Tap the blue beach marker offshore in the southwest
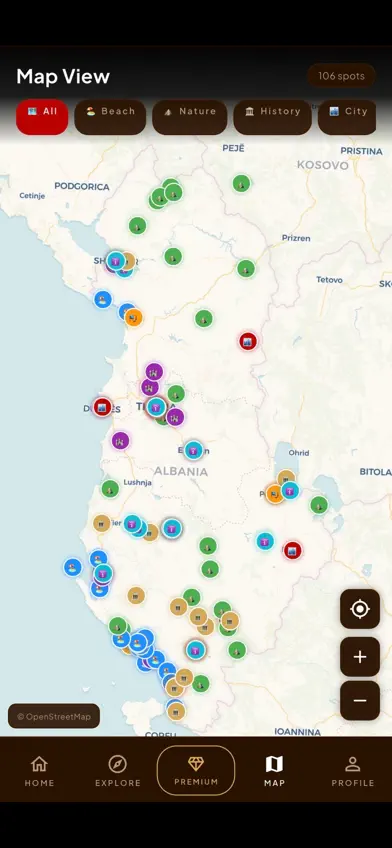Viewport: 392px width, 848px height. pos(72,567)
